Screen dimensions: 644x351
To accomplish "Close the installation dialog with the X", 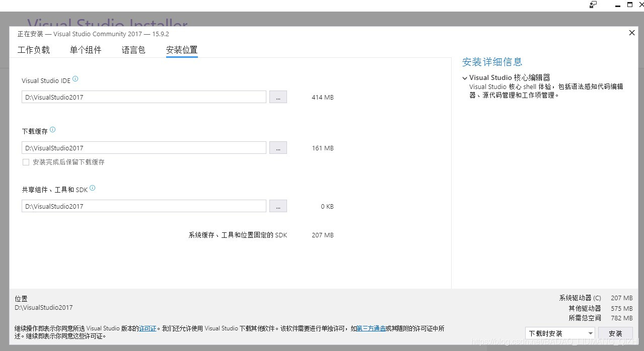I will pos(632,33).
